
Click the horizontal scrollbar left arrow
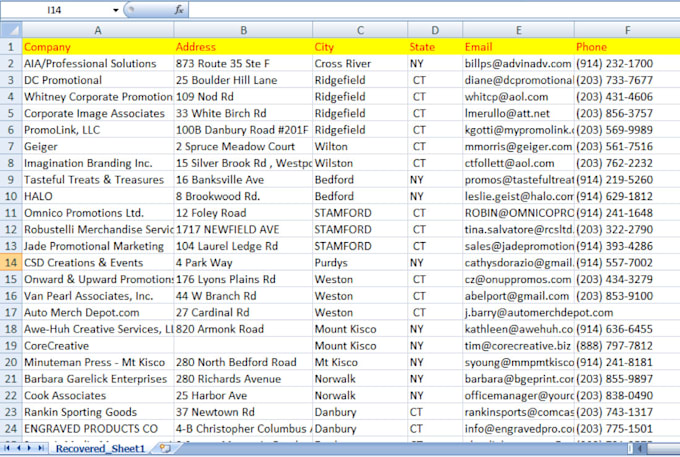point(640,448)
